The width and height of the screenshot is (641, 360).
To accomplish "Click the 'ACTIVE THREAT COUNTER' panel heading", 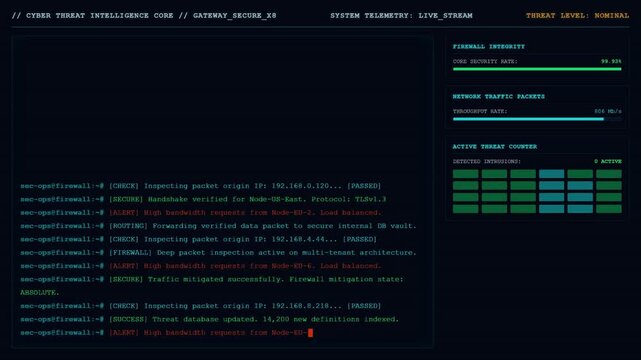I will click(x=495, y=146).
